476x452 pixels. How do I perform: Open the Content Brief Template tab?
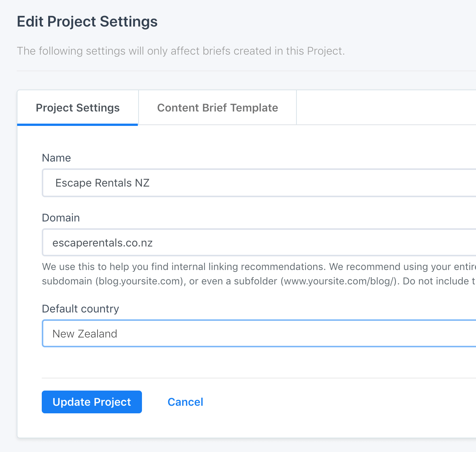(218, 108)
